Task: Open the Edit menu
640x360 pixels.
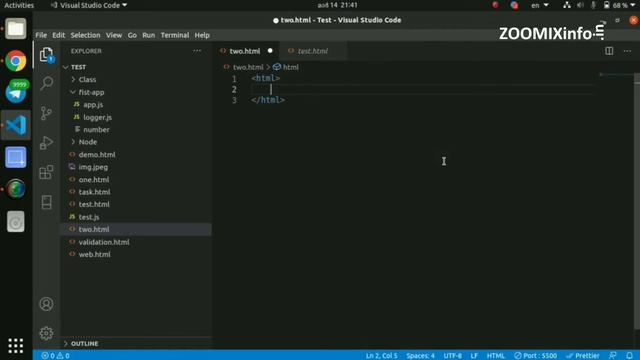Action: coord(58,35)
